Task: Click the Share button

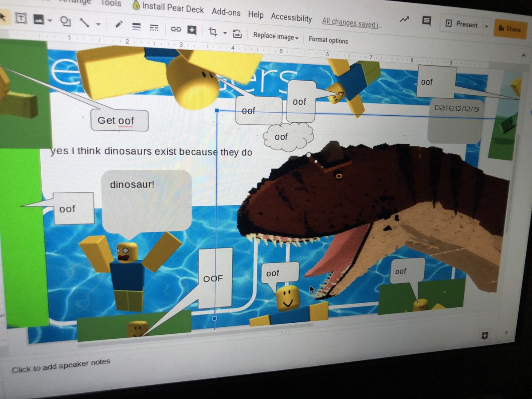Action: point(511,29)
